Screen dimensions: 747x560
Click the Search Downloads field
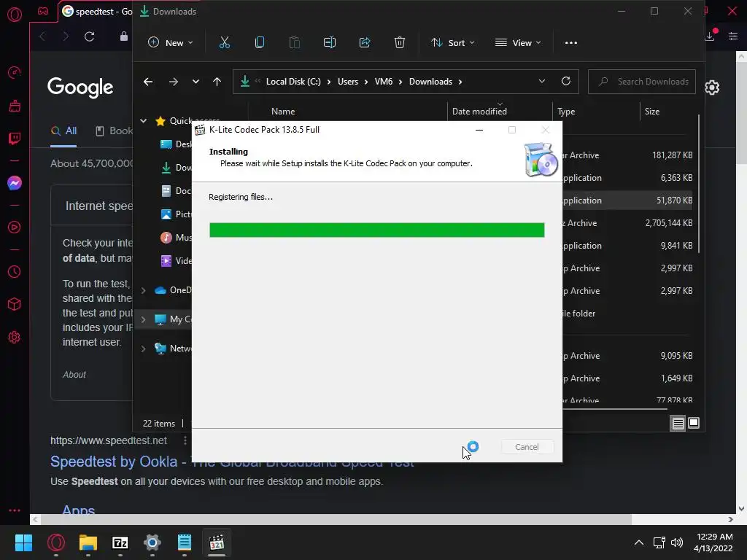(642, 82)
